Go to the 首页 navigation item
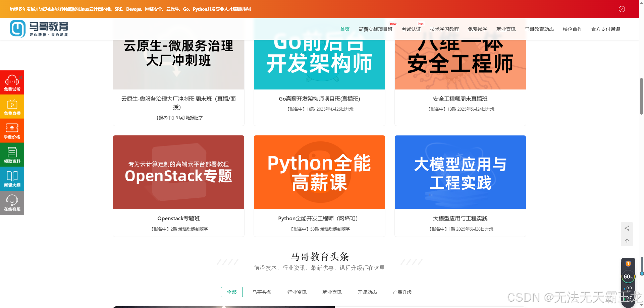 (x=345, y=29)
